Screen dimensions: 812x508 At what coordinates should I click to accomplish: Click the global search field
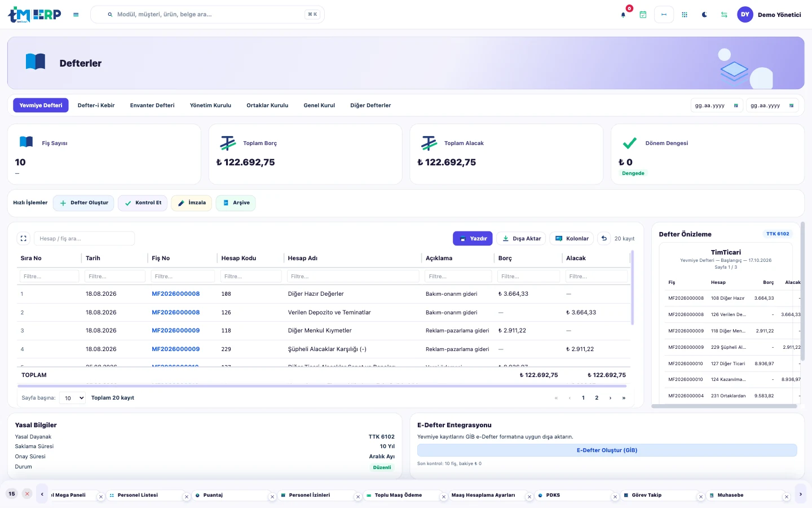tap(208, 15)
